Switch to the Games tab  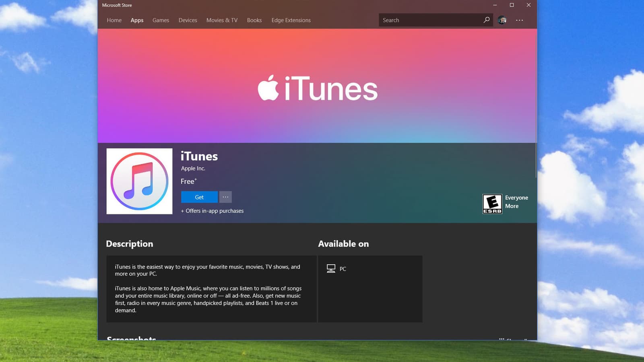[x=161, y=20]
